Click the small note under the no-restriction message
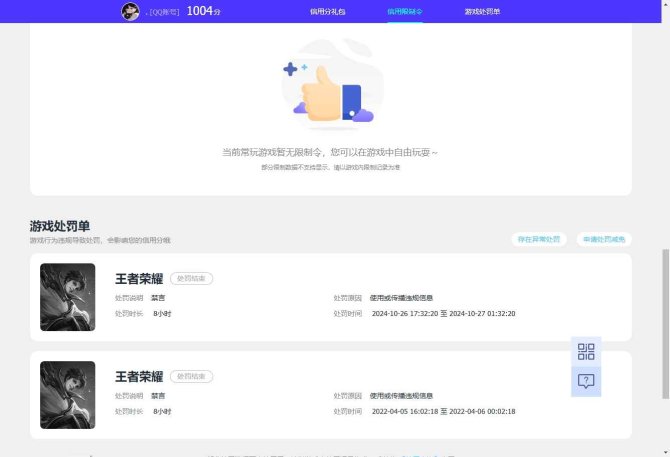 pyautogui.click(x=330, y=167)
